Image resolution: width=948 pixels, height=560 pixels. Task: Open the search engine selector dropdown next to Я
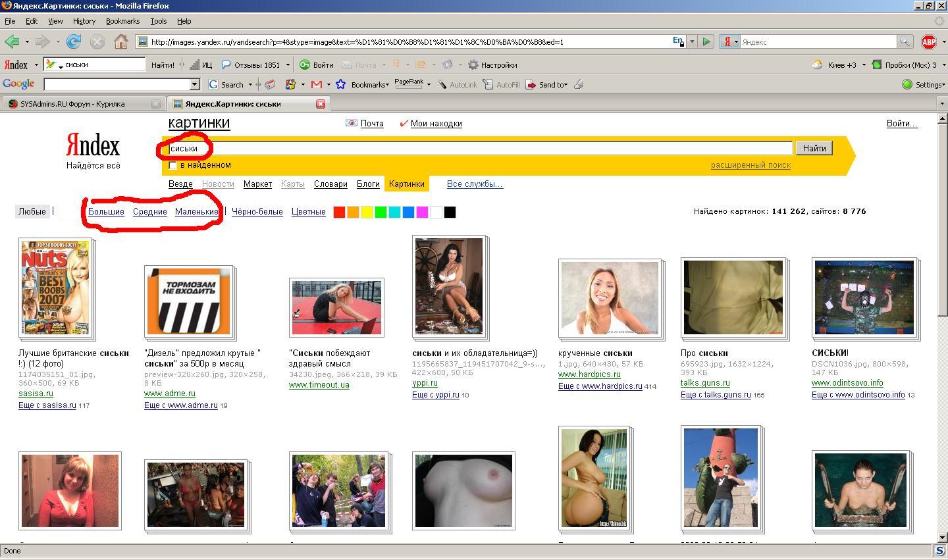736,41
